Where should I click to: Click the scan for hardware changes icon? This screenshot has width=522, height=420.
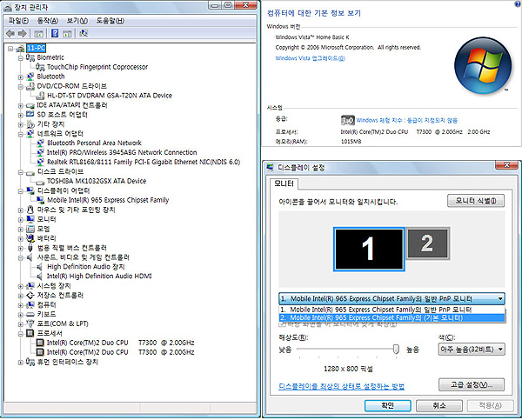[84, 33]
